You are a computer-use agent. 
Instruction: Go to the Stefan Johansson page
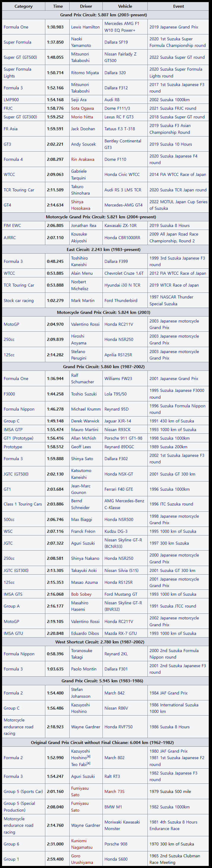(81, 693)
